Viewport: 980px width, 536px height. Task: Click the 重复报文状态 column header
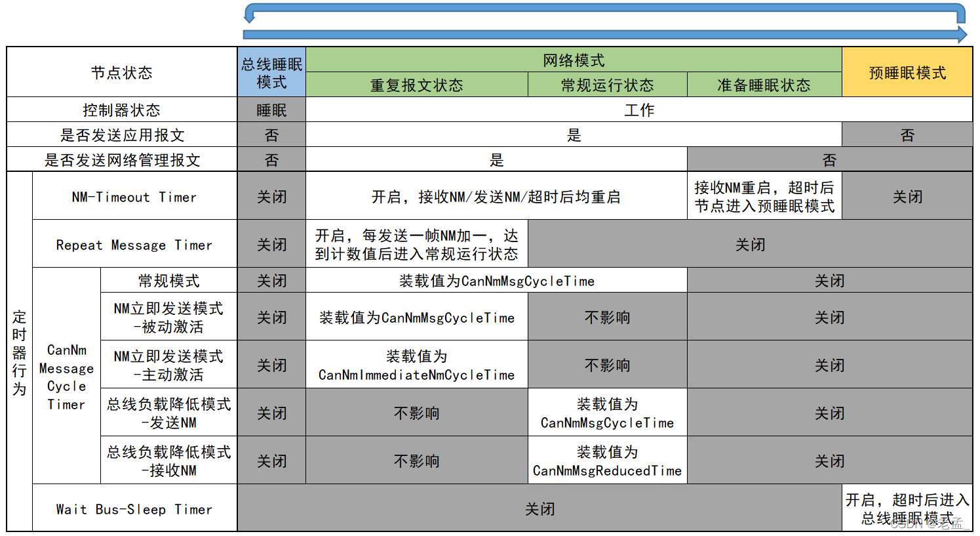417,85
